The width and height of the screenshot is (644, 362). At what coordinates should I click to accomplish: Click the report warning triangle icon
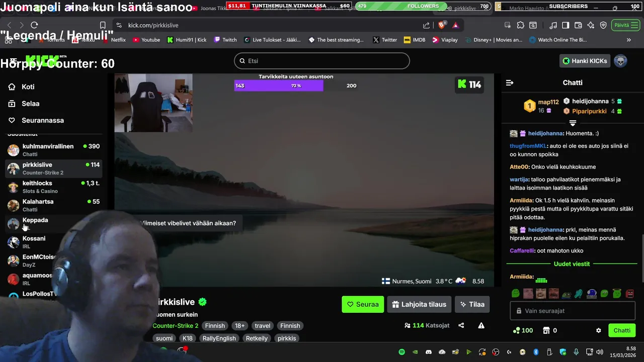481,325
